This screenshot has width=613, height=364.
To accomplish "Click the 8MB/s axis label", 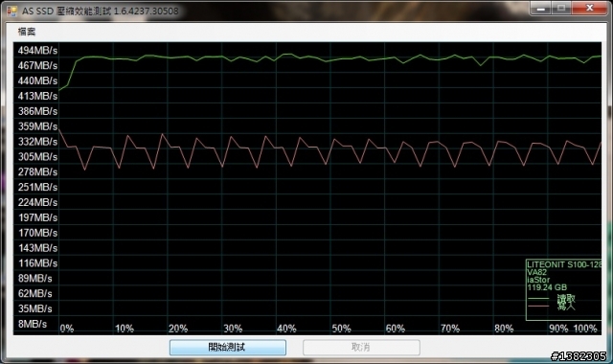I will coord(32,324).
